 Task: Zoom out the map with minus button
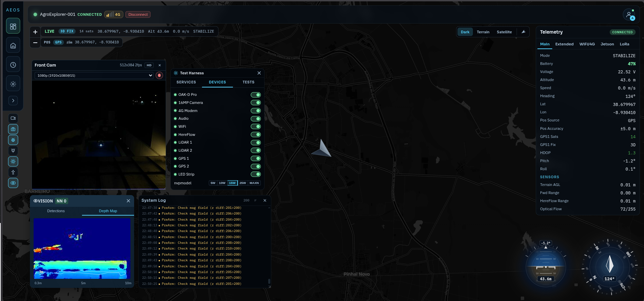(35, 43)
